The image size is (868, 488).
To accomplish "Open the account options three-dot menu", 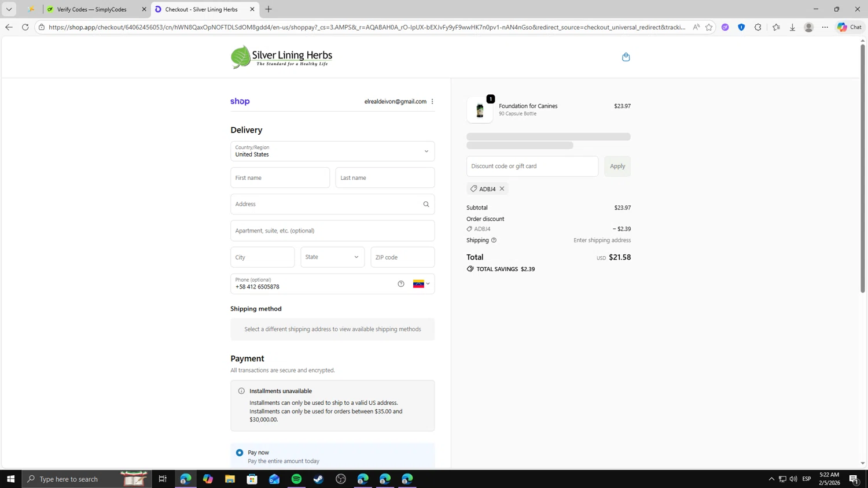I will click(432, 101).
